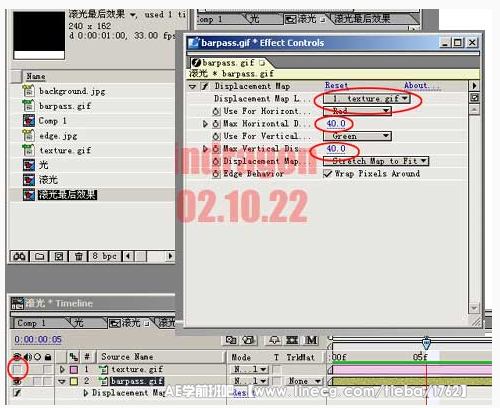Toggle the Draft 3D timeline button

pyautogui.click(x=249, y=340)
